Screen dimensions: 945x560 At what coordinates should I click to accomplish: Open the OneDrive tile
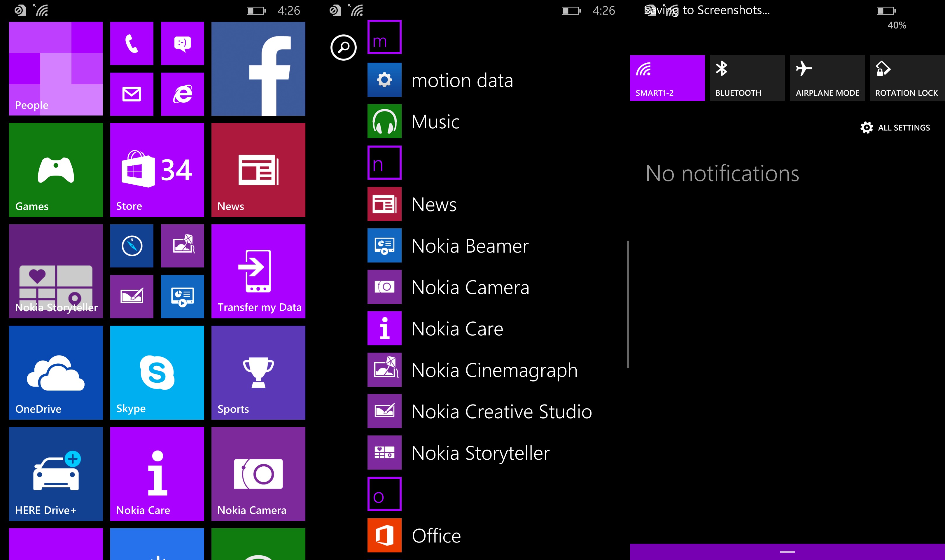[56, 372]
